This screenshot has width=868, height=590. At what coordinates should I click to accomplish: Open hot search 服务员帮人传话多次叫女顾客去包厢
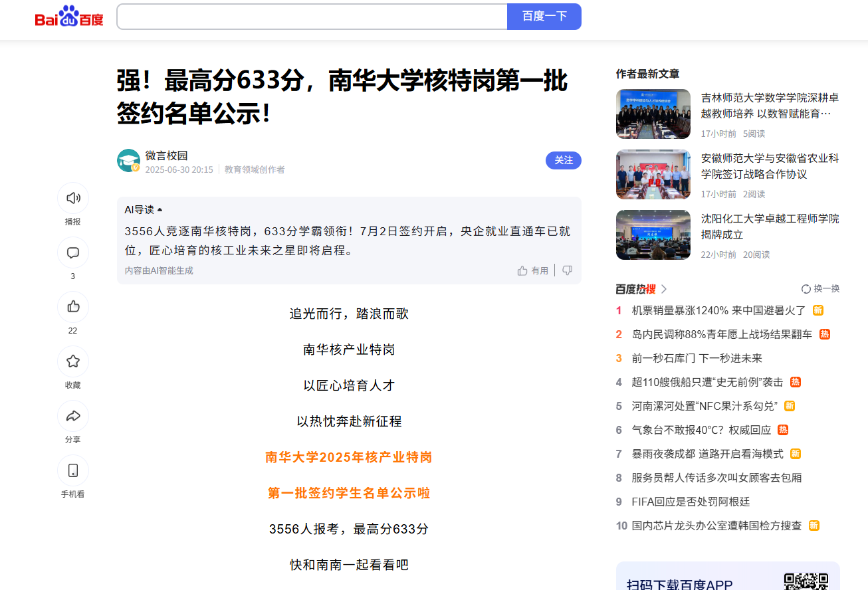pyautogui.click(x=717, y=478)
